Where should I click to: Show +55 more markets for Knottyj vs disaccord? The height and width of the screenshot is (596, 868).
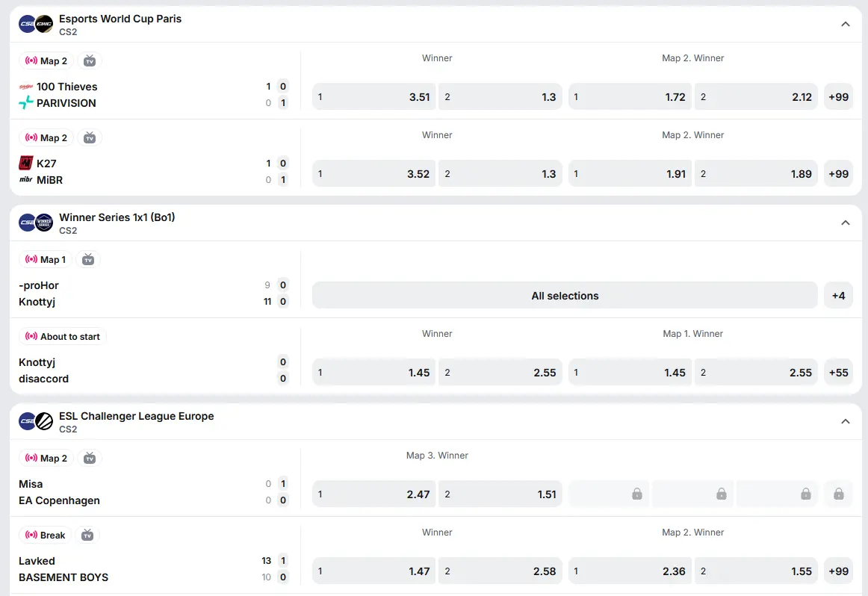[x=838, y=373]
